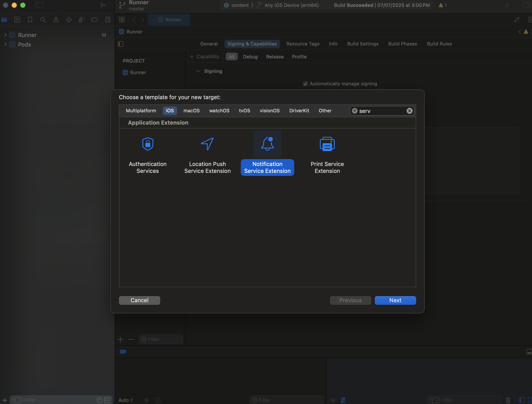Switch template platform to visionOS
The width and height of the screenshot is (532, 404).
tap(270, 111)
